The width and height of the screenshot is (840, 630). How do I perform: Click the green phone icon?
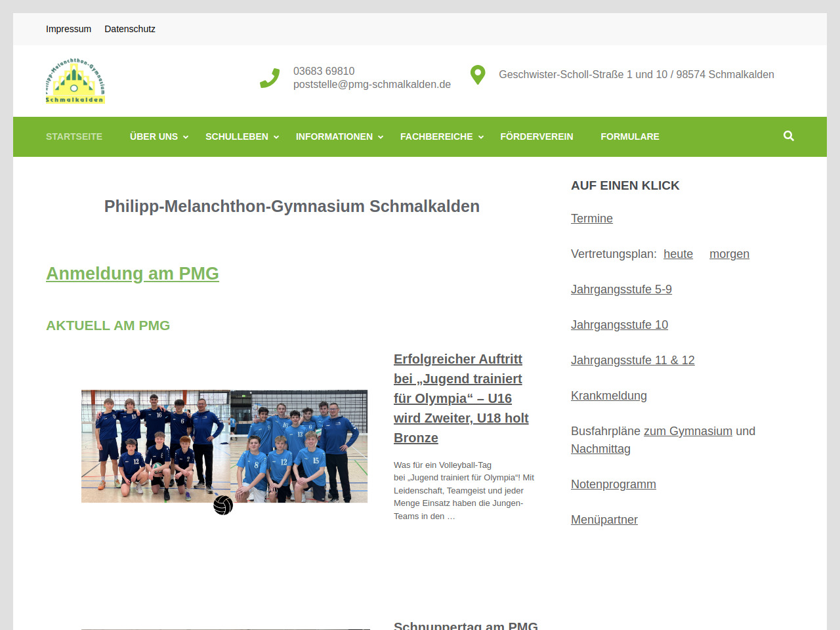coord(270,78)
